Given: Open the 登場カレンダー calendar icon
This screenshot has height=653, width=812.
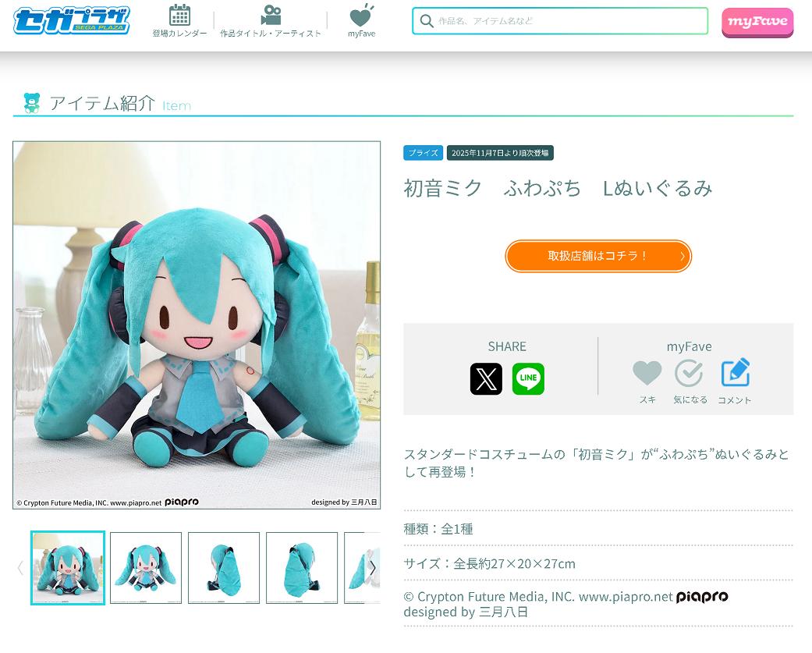Looking at the screenshot, I should tap(179, 15).
